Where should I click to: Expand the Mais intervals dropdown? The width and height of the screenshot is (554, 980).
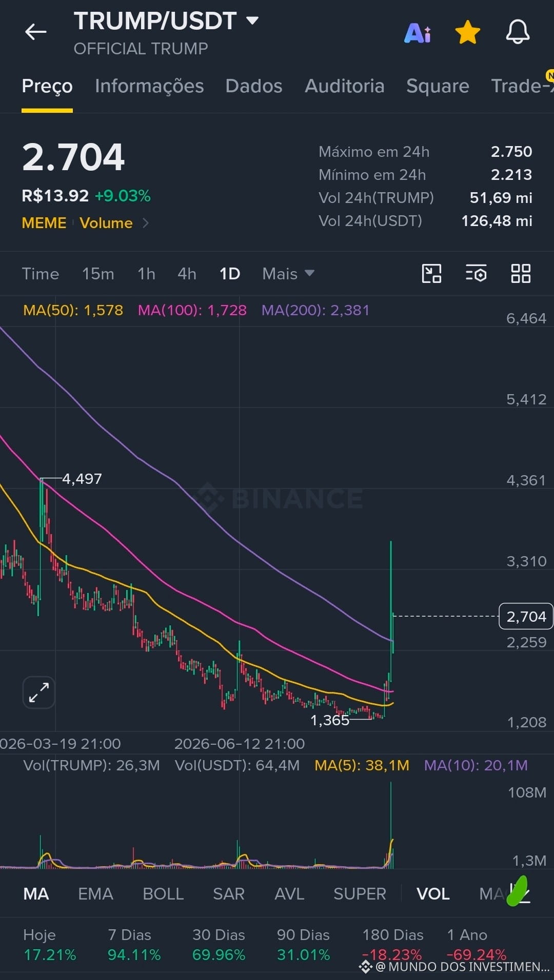click(x=288, y=274)
